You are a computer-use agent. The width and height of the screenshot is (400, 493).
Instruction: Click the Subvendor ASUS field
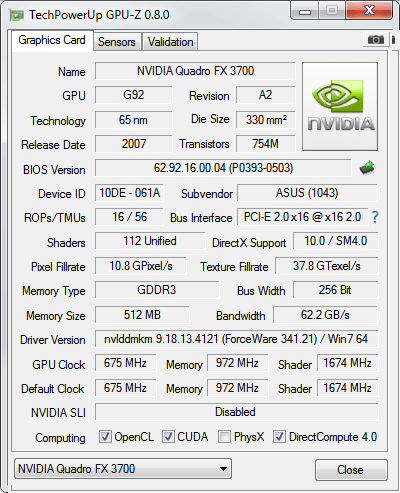click(x=307, y=193)
